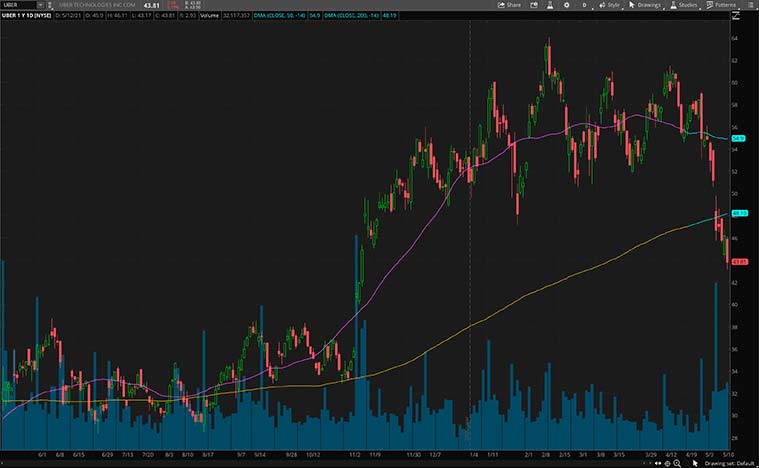Screen dimensions: 759x468
Task: Open the Drawing set: Default selector
Action: 730,461
